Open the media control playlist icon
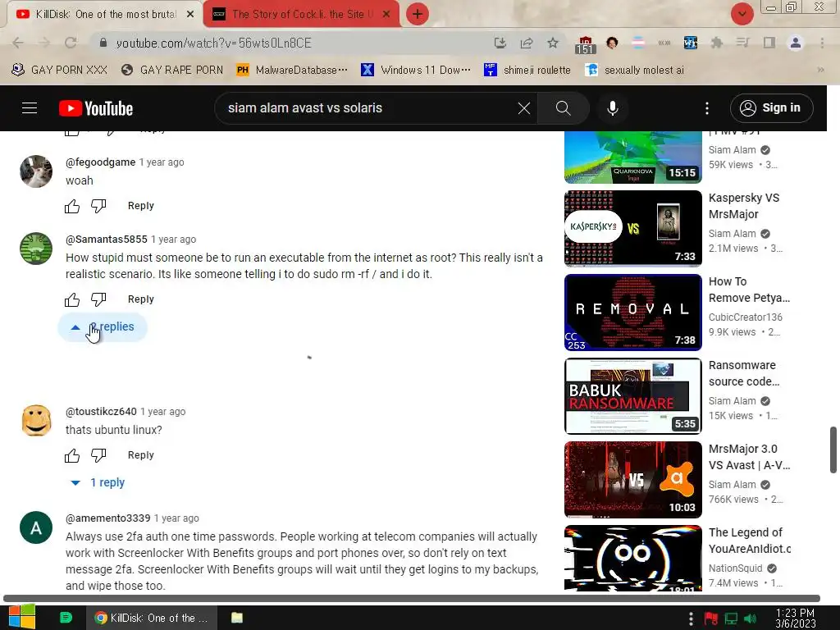The width and height of the screenshot is (840, 630). [742, 43]
